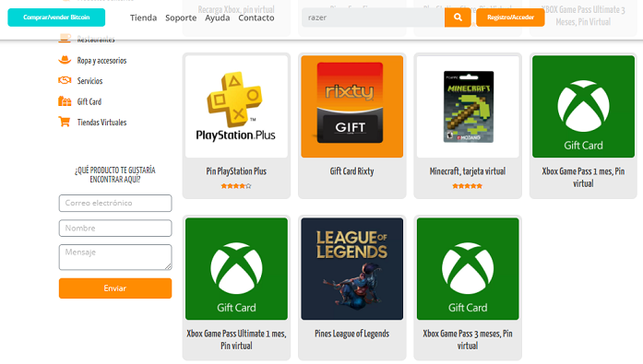The image size is (643, 364).
Task: Click the Tiendas Virtuales cart icon
Action: [65, 122]
